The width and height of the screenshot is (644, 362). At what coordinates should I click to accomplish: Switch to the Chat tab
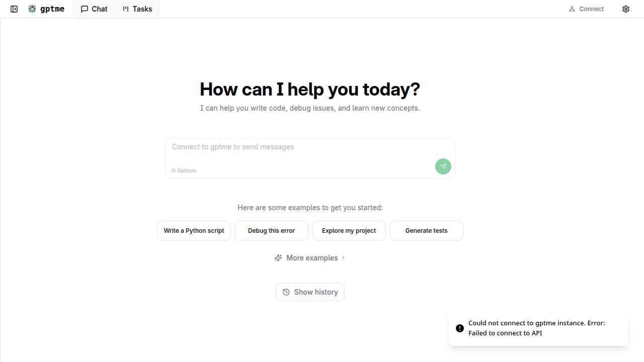pos(94,9)
